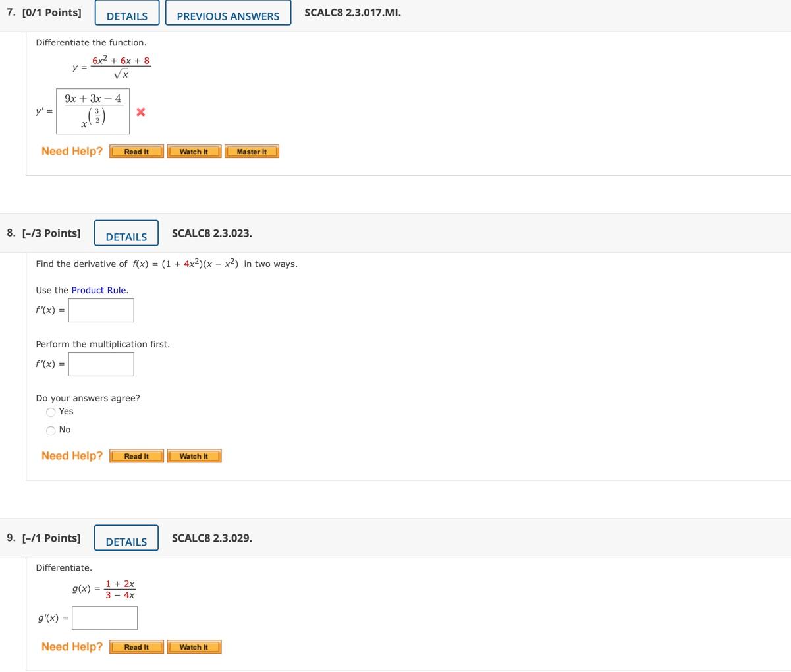Click the Read It button for question 8
Viewport: 791px width, 672px height.
[136, 455]
